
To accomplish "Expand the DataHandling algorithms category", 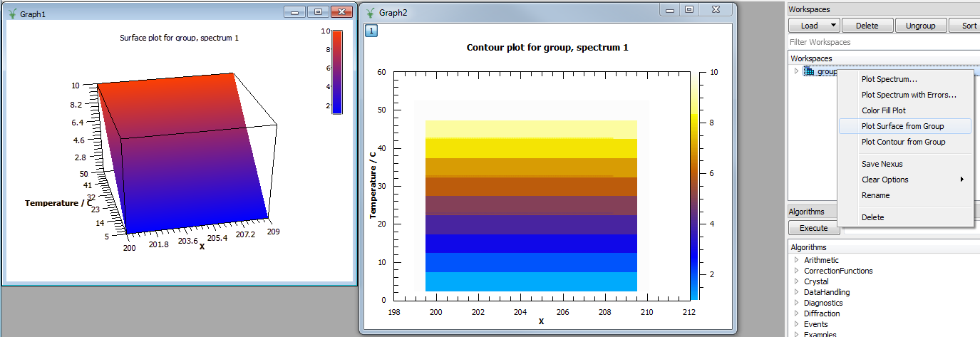I will point(796,292).
